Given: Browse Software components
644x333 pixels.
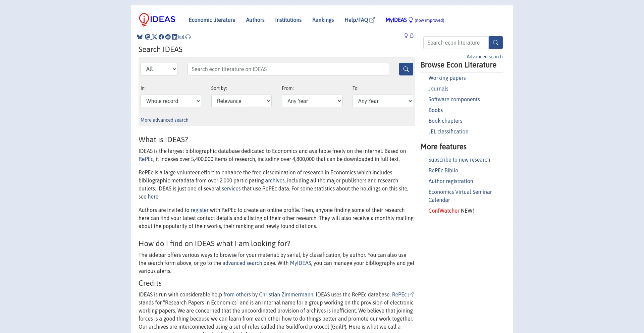Looking at the screenshot, I should [454, 99].
